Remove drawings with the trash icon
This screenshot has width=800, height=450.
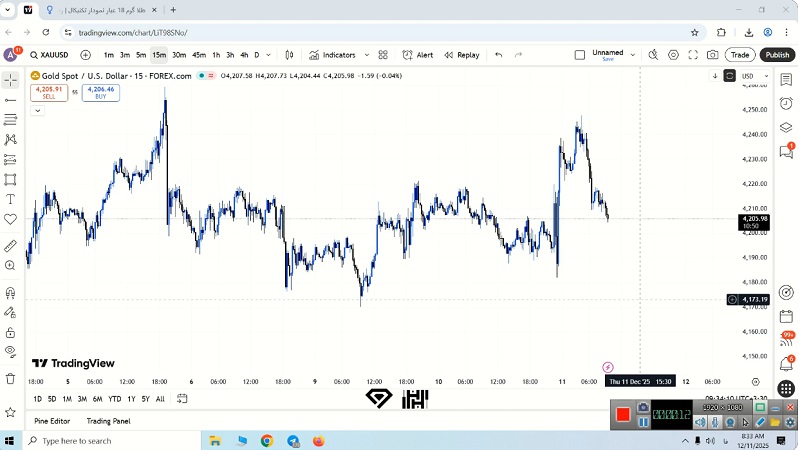(x=11, y=380)
